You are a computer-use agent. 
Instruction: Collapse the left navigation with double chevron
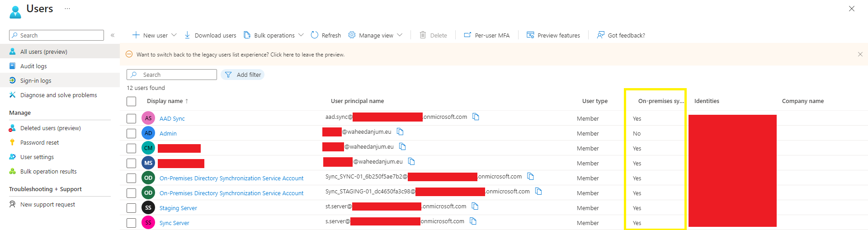pyautogui.click(x=113, y=35)
